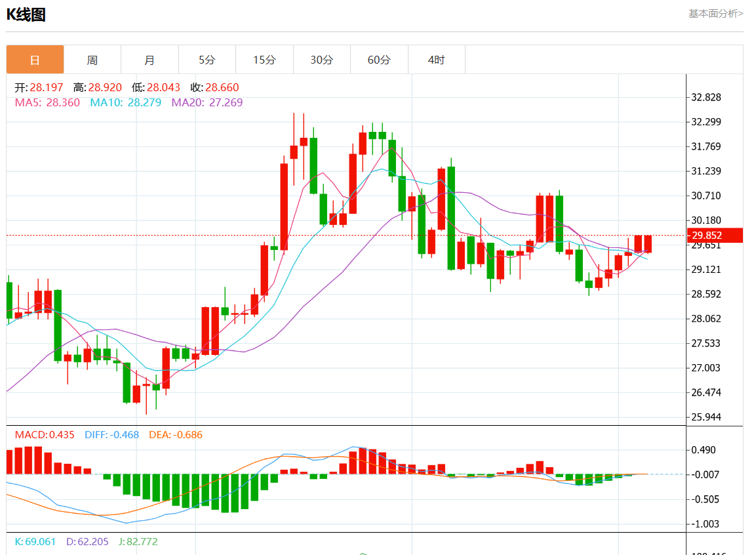Screen dimensions: 756x555
Task: Select the 日 daily chart tab
Action: pyautogui.click(x=35, y=60)
